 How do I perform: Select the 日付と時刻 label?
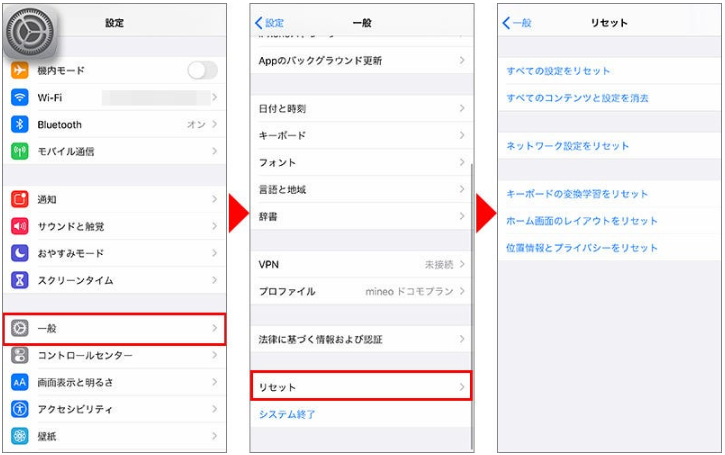283,109
